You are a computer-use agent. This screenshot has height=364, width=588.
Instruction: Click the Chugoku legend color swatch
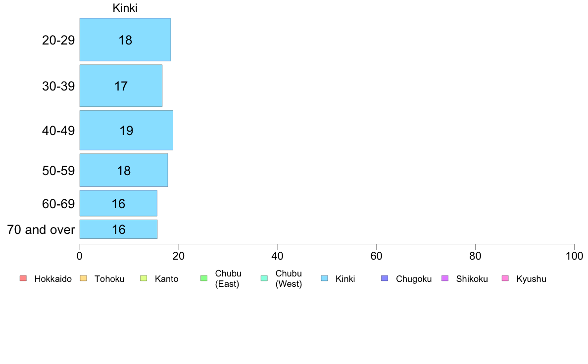tap(385, 278)
